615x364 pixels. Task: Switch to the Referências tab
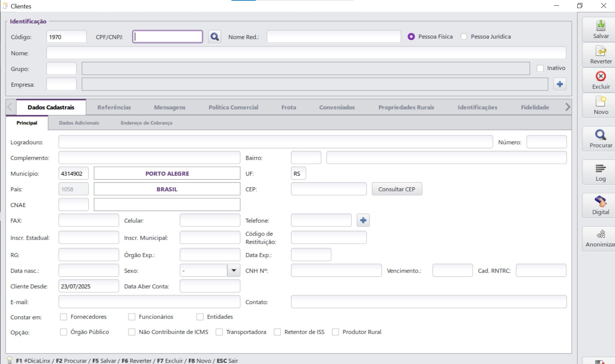(x=114, y=107)
